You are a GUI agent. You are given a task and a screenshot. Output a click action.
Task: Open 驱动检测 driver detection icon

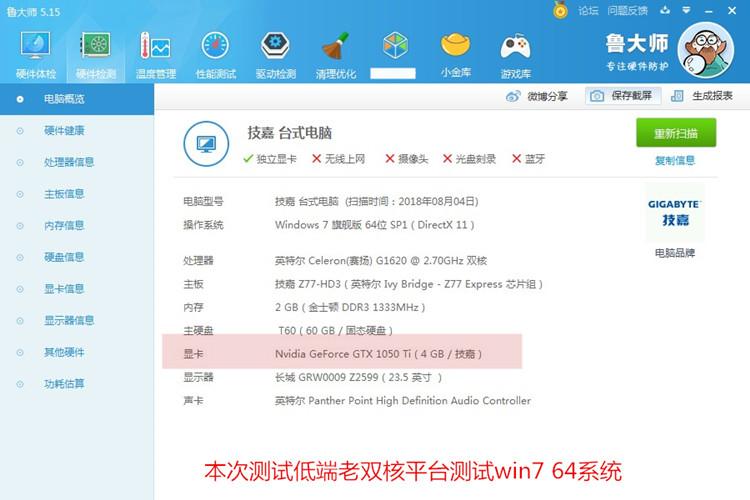pos(276,55)
